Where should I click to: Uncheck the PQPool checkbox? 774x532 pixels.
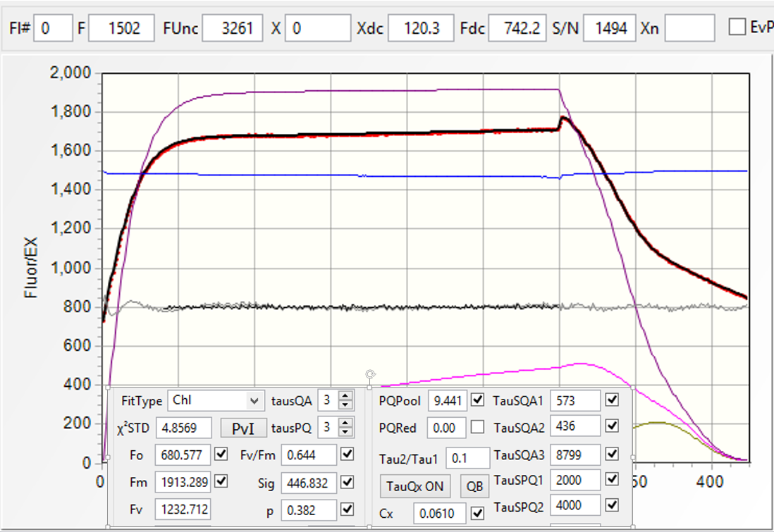[477, 400]
